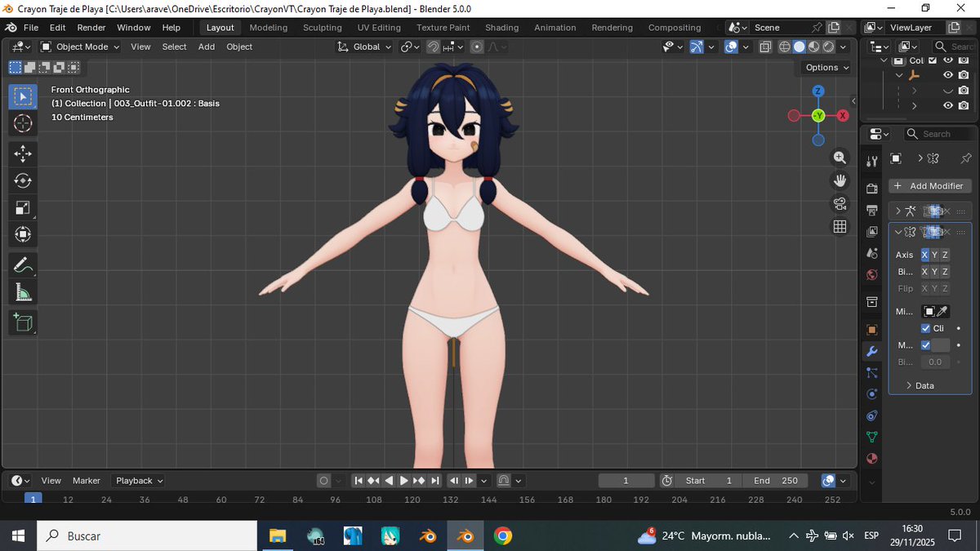The height and width of the screenshot is (551, 980).
Task: Click the End frame 250 field
Action: [x=776, y=481]
